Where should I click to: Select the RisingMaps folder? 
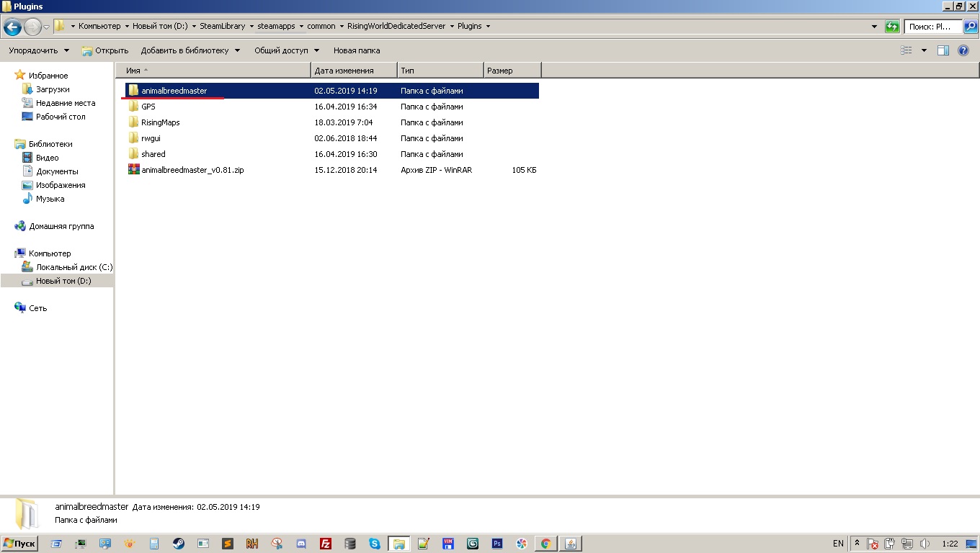(160, 122)
